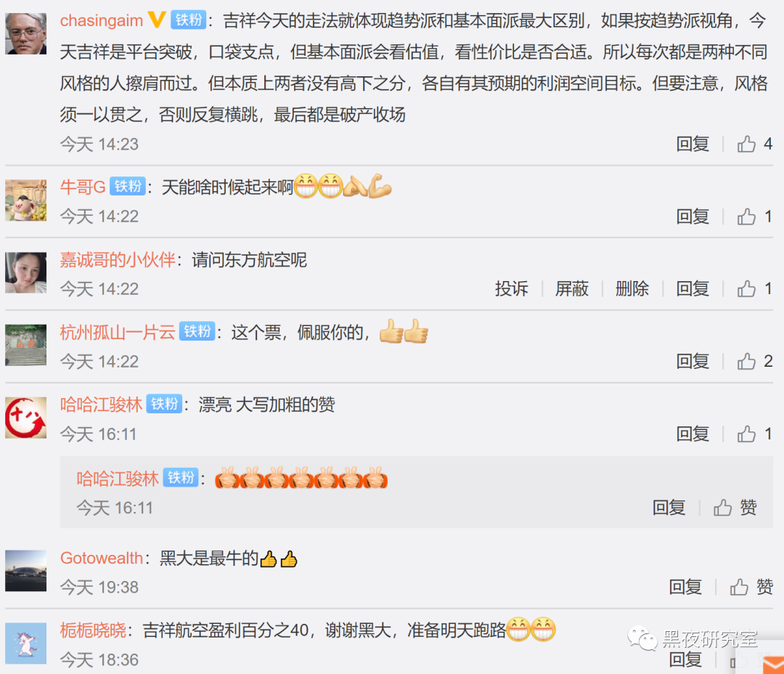Image resolution: width=784 pixels, height=674 pixels.
Task: Reply to chasingaim's comment via 回复
Action: pyautogui.click(x=693, y=144)
